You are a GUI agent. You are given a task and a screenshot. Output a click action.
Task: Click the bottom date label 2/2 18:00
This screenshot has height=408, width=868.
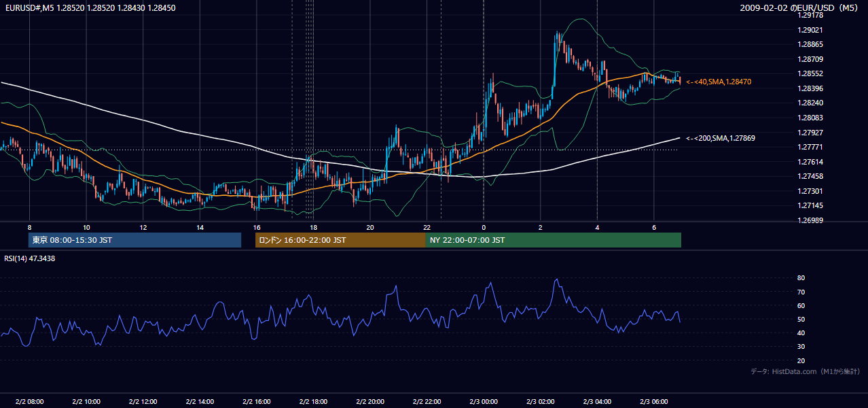click(313, 401)
